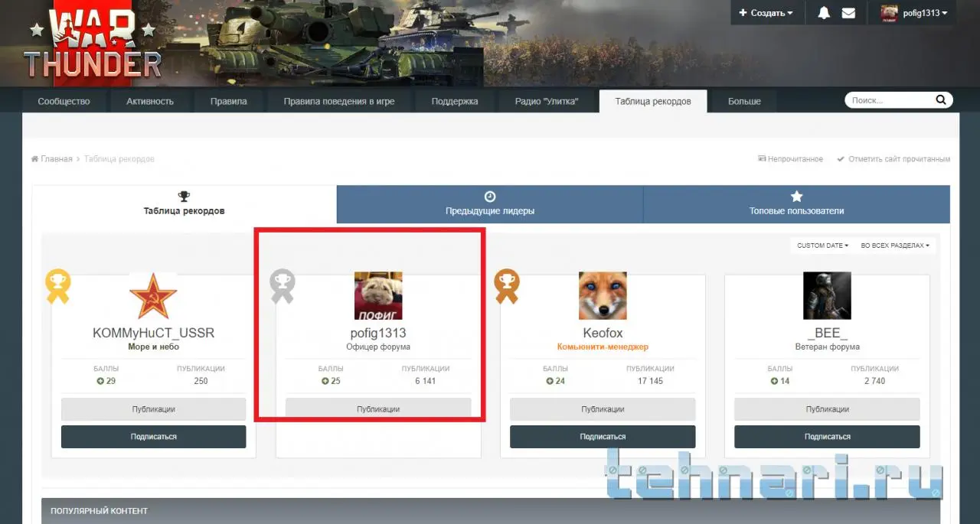Click the clock icon on Предыдущие лидеры tab
This screenshot has height=524, width=980.
(490, 197)
